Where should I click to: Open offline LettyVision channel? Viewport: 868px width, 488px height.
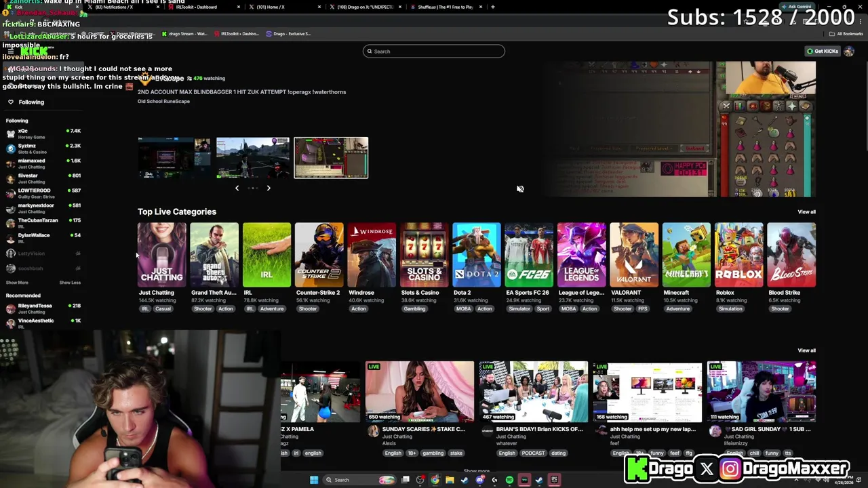point(42,253)
